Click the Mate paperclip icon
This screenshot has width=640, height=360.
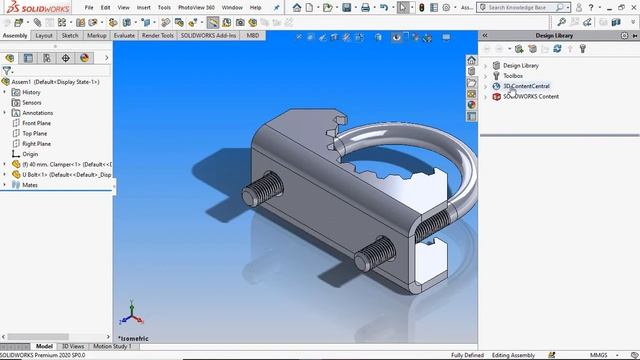[38, 22]
